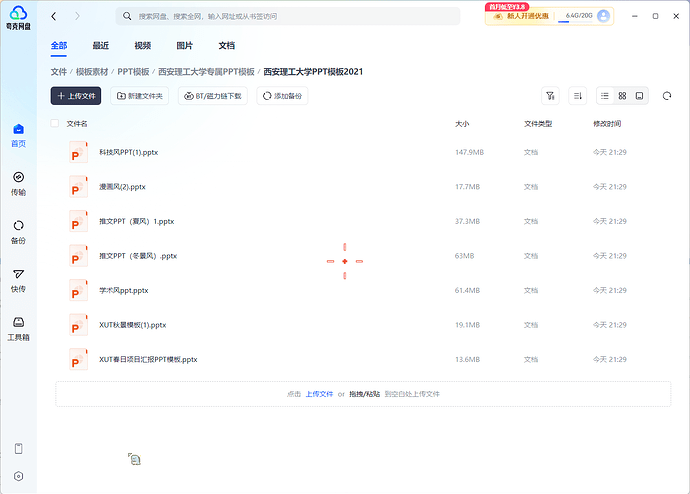Click the storage usage bar 6.4G/20G

(x=578, y=17)
